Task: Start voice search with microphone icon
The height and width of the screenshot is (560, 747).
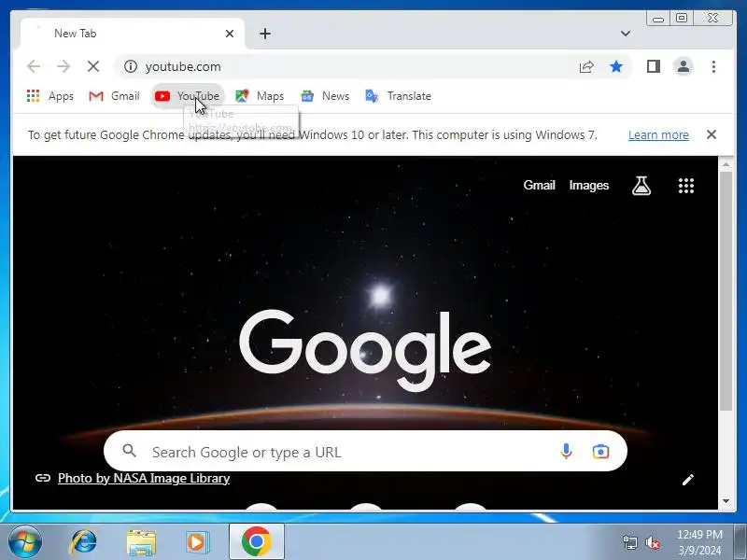Action: pos(566,451)
